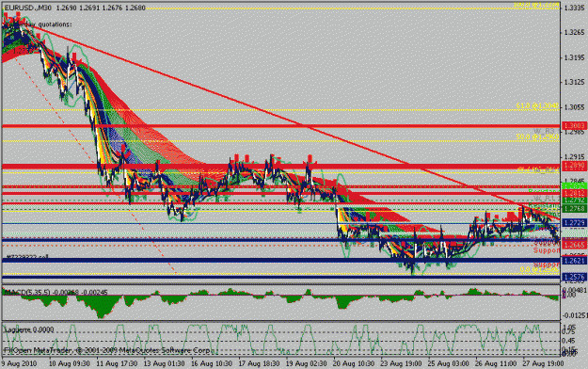
Task: Click the gray W_R3 pivot label
Action: click(544, 131)
